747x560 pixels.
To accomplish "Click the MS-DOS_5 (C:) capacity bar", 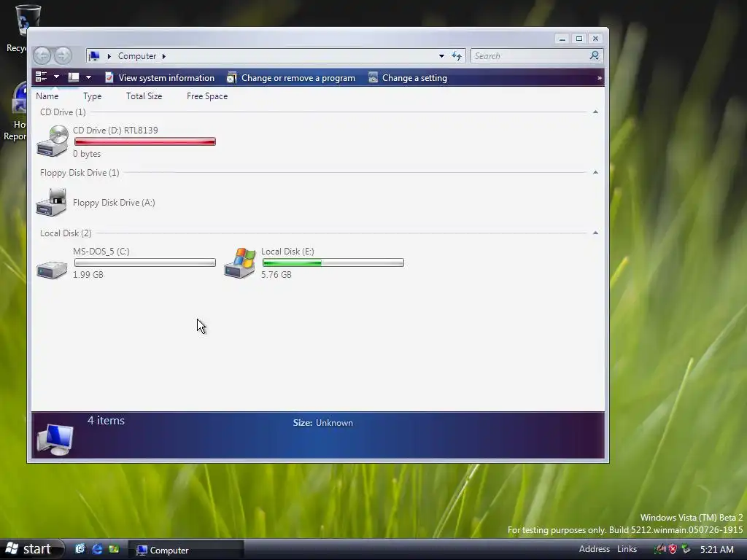I will 145,262.
